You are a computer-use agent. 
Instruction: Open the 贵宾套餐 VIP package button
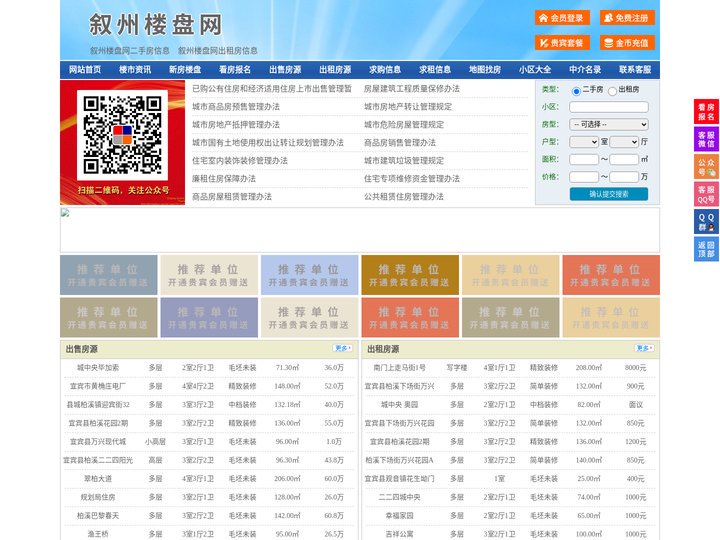pos(562,43)
